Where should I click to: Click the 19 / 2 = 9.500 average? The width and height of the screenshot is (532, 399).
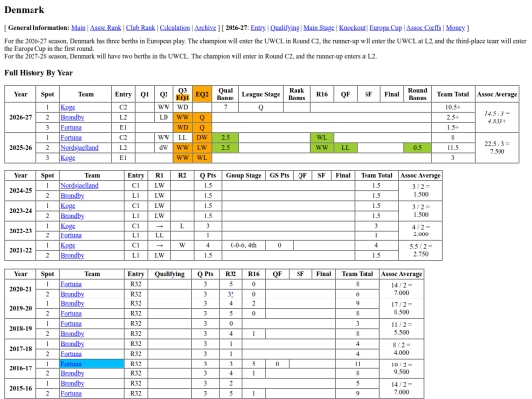[401, 368]
